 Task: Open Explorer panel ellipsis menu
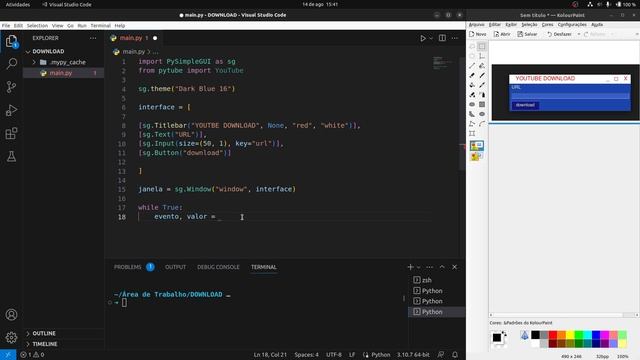pyautogui.click(x=93, y=38)
